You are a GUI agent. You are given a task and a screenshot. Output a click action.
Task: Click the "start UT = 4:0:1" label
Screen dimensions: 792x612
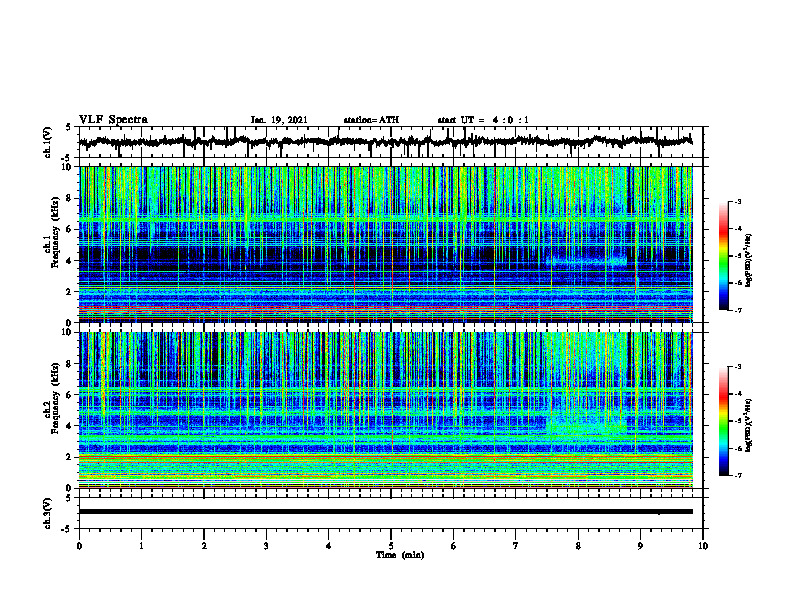[x=483, y=120]
